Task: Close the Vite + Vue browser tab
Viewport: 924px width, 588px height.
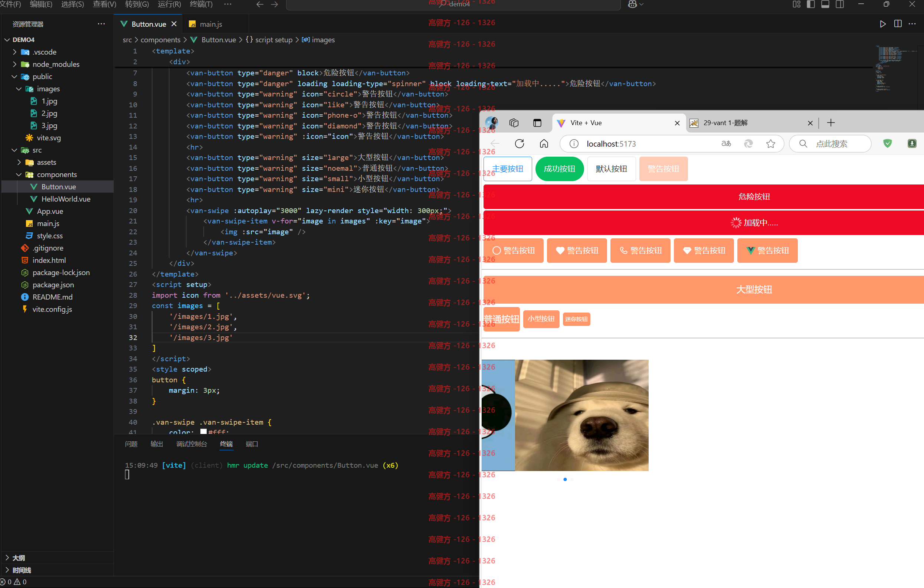Action: click(x=677, y=123)
